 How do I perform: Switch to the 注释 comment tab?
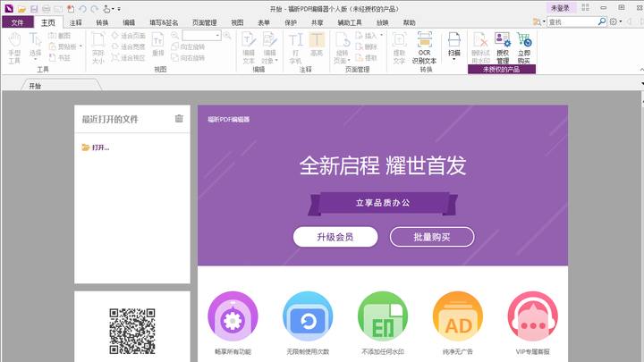click(x=75, y=22)
